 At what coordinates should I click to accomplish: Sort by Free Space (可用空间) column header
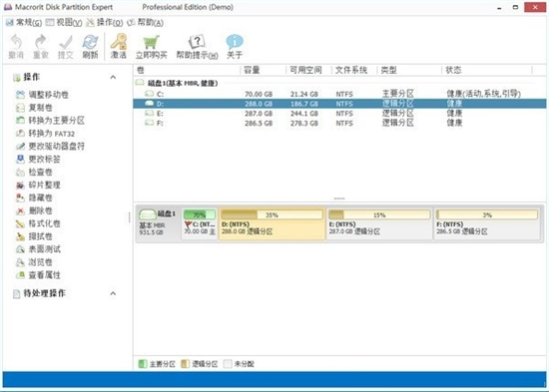(308, 71)
